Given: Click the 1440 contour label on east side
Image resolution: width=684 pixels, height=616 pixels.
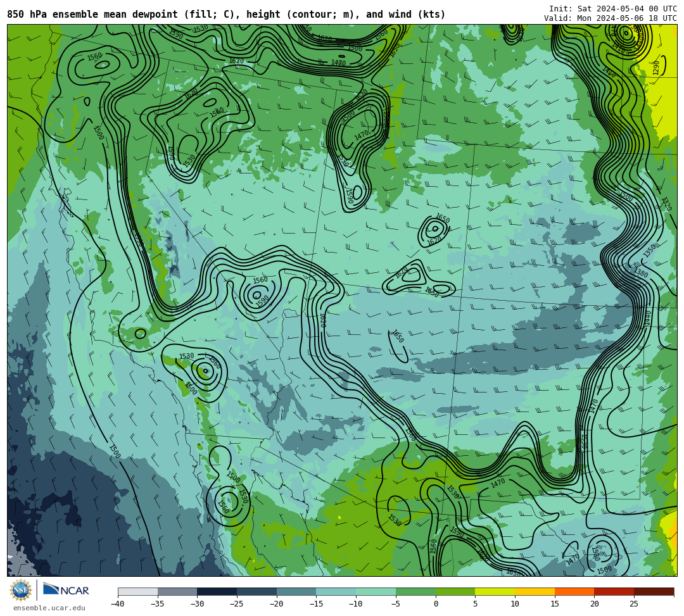Looking at the screenshot, I should pos(649,318).
